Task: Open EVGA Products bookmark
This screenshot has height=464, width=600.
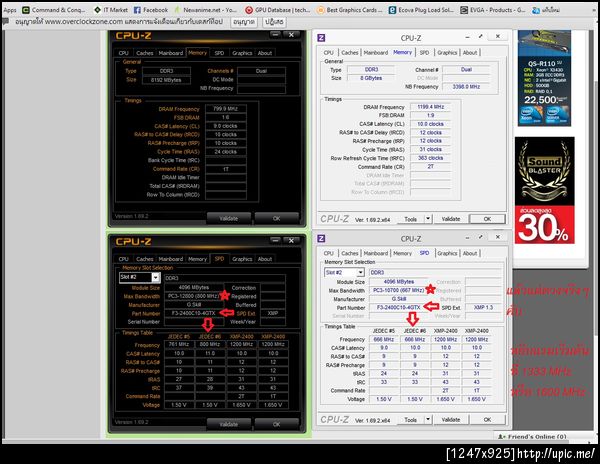Action: click(x=493, y=10)
